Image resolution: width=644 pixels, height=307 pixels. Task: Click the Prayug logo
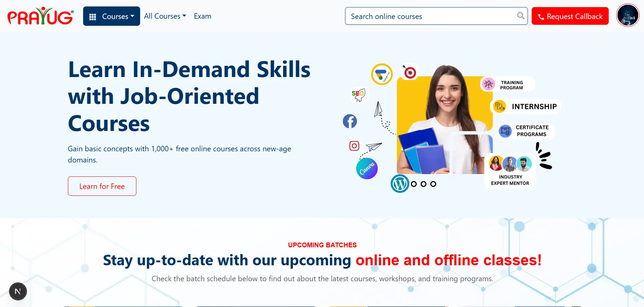(39, 16)
